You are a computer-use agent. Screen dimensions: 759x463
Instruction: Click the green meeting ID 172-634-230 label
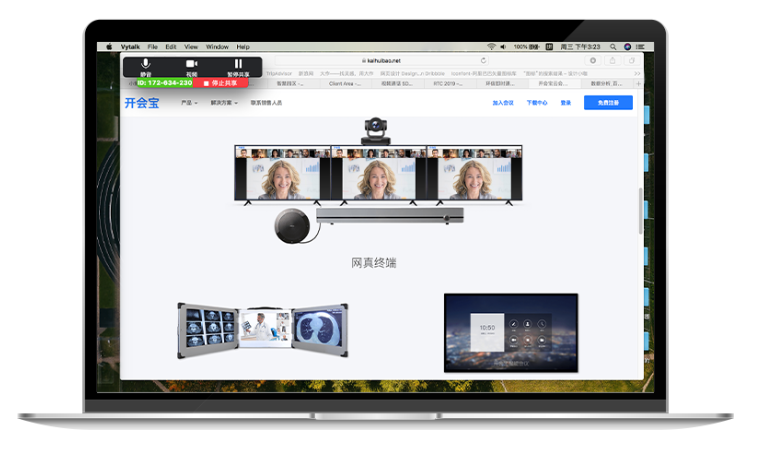pyautogui.click(x=165, y=83)
